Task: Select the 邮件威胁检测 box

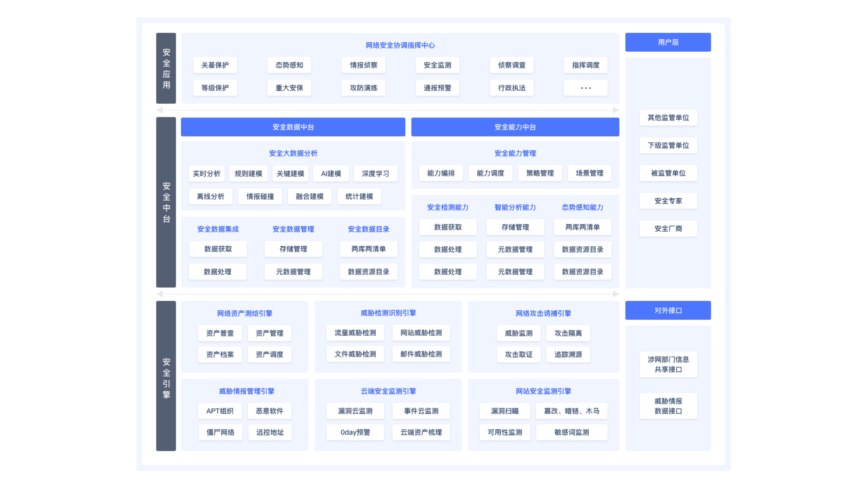Action: tap(421, 354)
